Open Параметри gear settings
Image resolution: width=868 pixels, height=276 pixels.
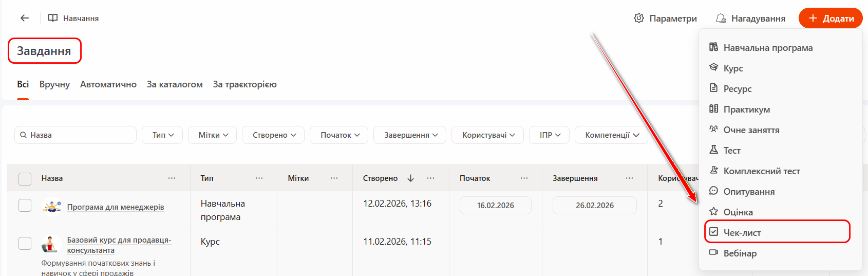639,19
